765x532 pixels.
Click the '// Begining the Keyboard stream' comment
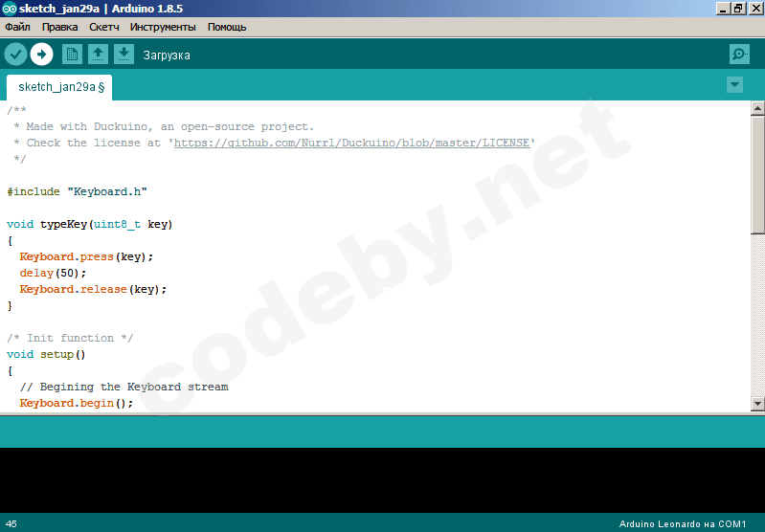124,387
